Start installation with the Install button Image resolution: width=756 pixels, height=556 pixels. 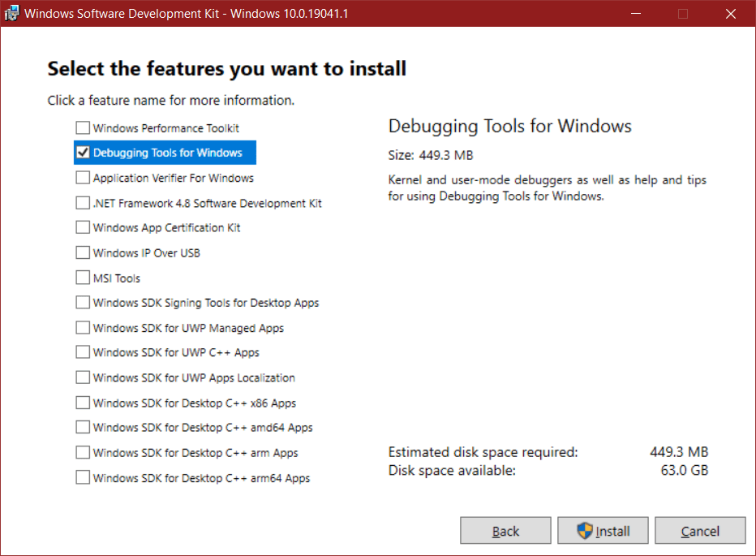pyautogui.click(x=603, y=530)
